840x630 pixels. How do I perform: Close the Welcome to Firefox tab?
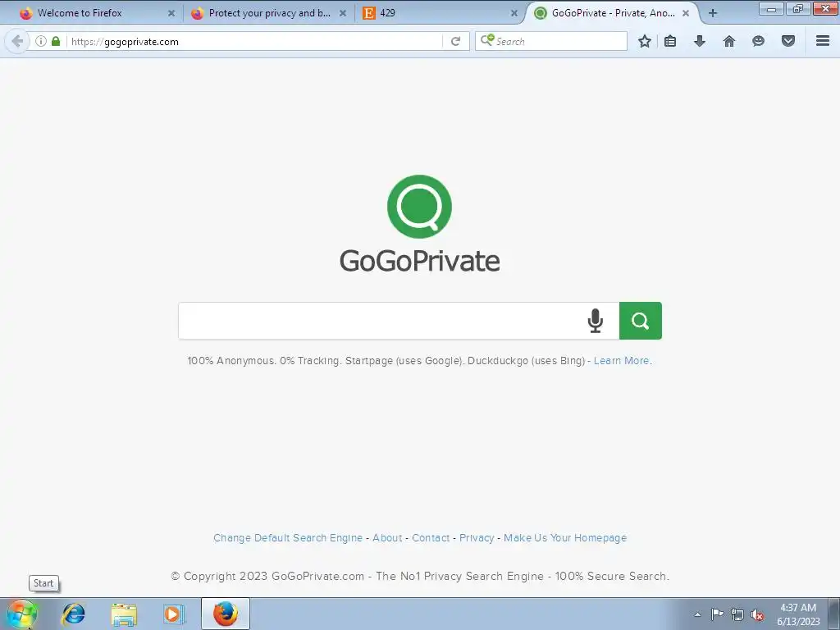pyautogui.click(x=171, y=13)
